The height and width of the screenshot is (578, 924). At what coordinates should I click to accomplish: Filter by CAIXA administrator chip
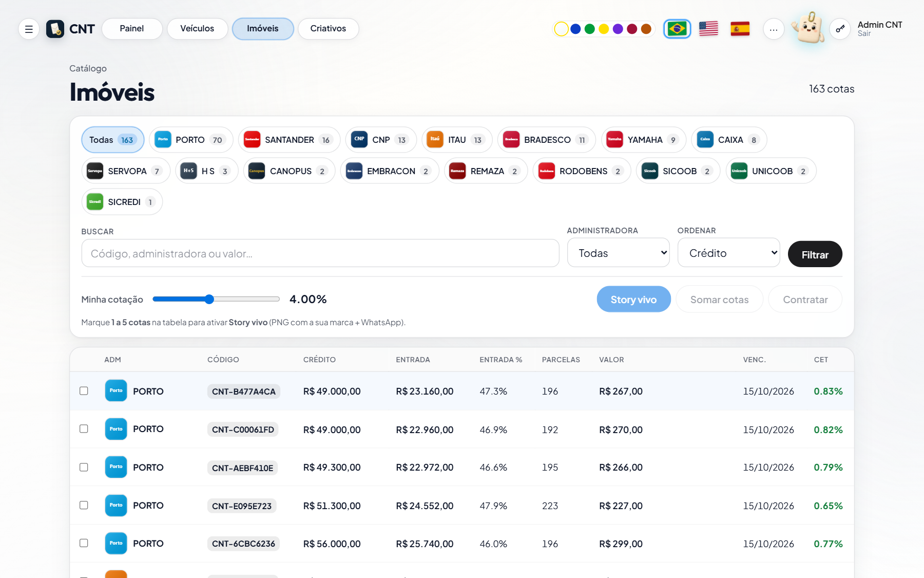[x=729, y=140]
